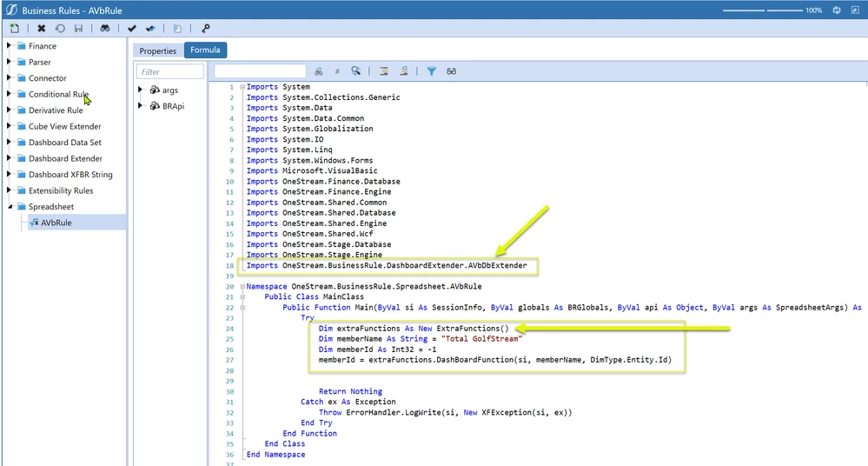Screen dimensions: 868x466
Task: Click the Parser folder label
Action: coord(39,62)
